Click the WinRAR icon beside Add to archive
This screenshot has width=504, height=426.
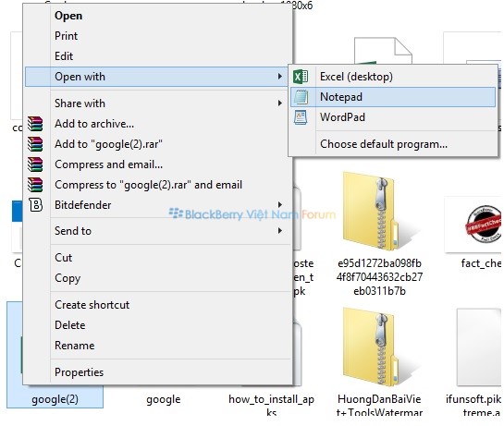pos(35,124)
